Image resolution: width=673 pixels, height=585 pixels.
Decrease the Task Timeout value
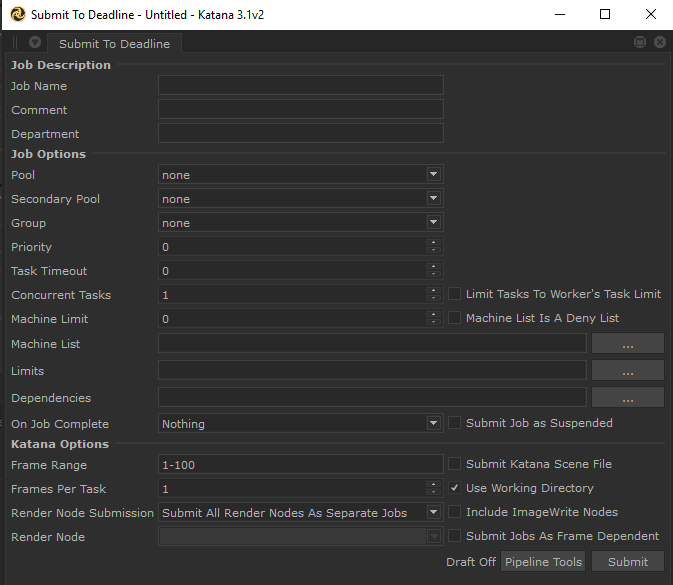434,274
